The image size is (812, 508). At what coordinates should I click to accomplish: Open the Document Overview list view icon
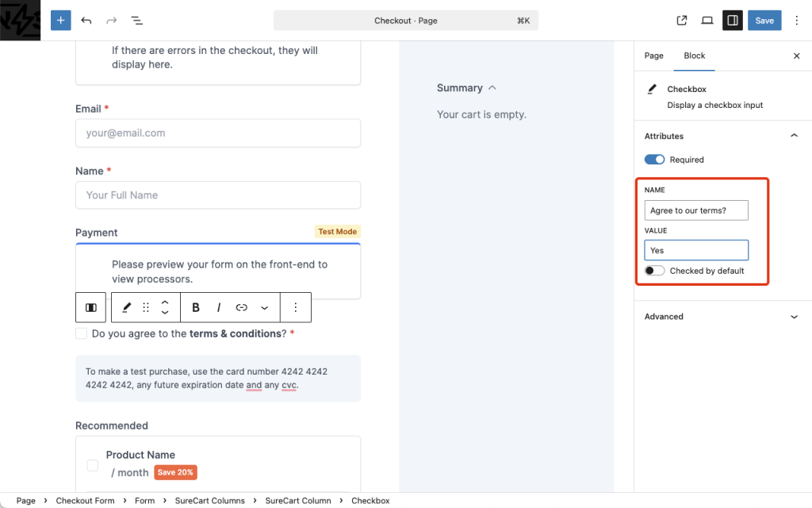click(136, 20)
